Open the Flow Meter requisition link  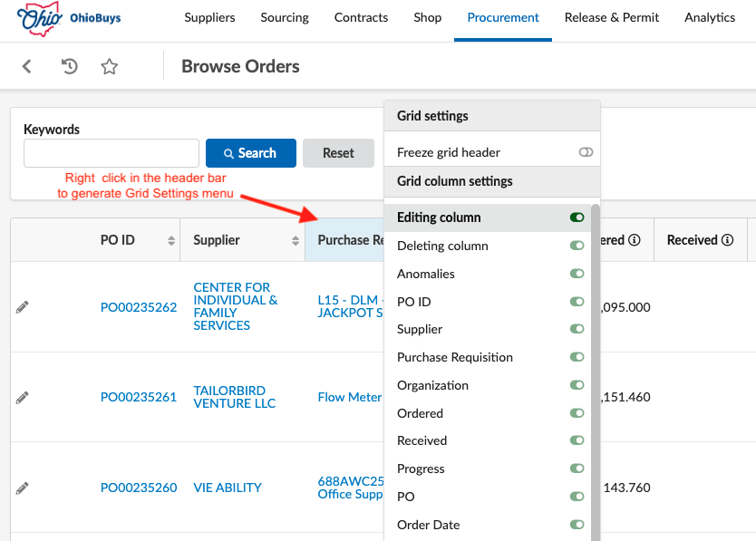click(x=350, y=397)
